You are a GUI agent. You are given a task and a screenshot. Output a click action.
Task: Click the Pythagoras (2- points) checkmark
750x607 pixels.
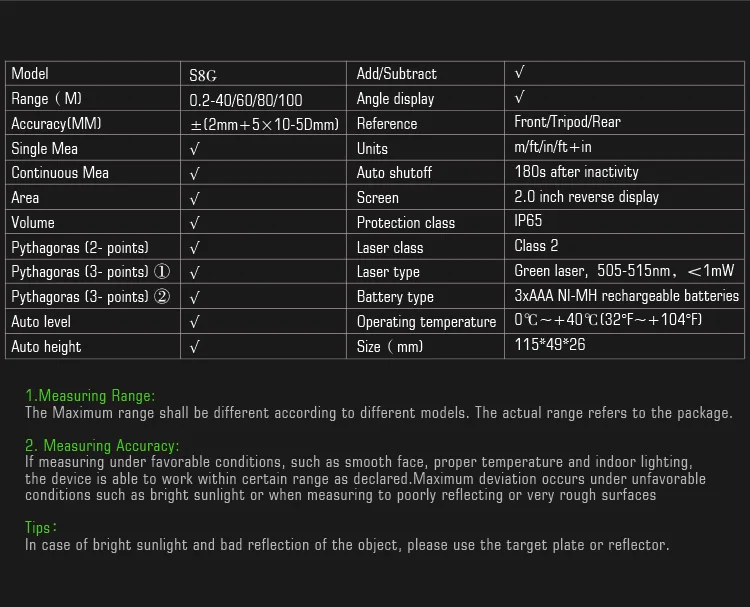195,248
